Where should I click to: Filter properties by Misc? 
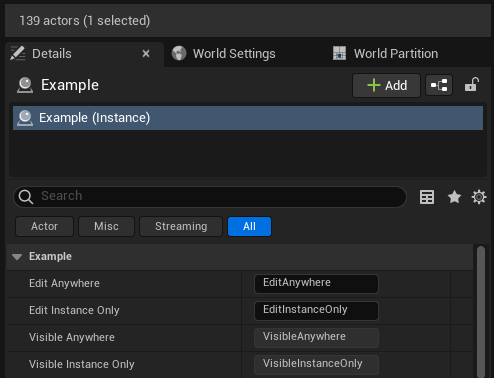click(x=106, y=227)
